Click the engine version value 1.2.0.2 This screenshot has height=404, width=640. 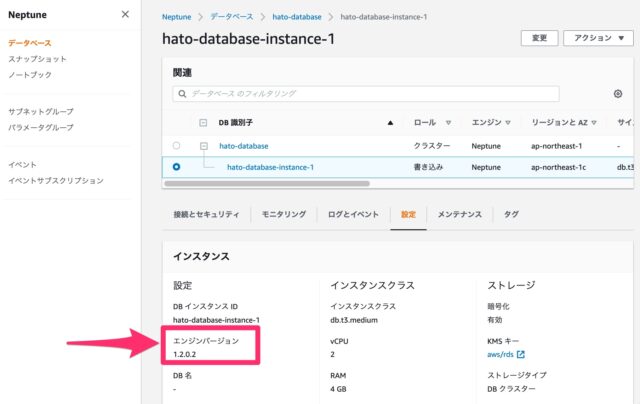[184, 354]
